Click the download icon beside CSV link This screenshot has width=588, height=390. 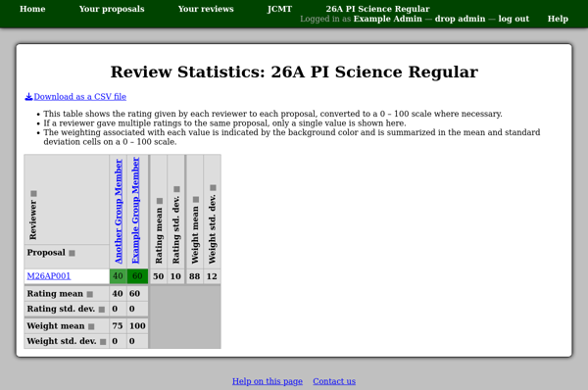pyautogui.click(x=28, y=97)
